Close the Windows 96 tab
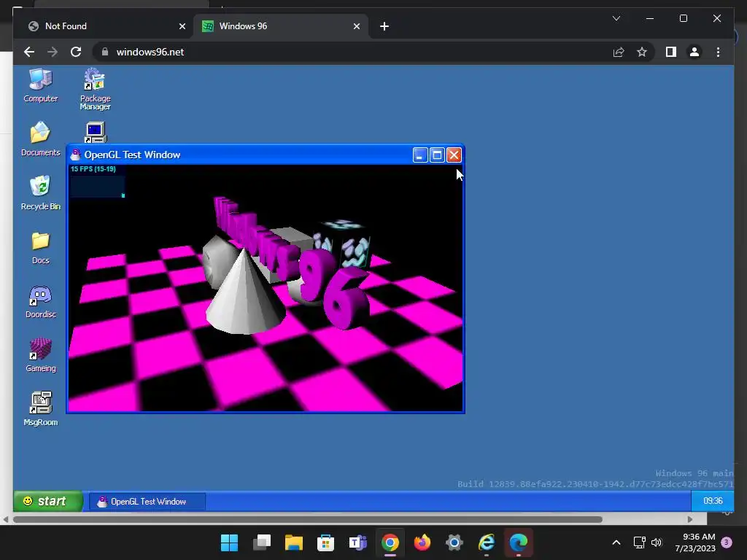This screenshot has width=747, height=560. (356, 26)
